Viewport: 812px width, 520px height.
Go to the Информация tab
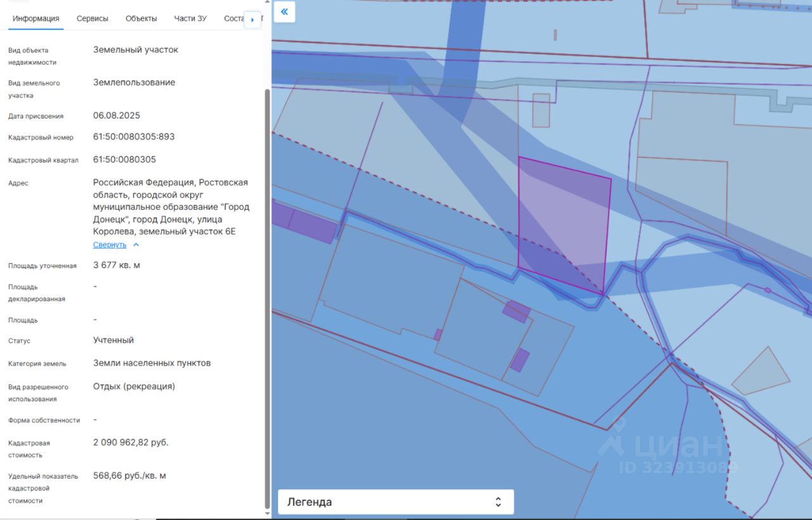pos(36,18)
